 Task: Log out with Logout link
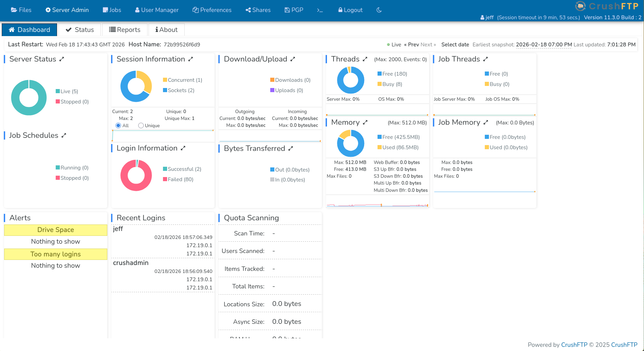pos(350,10)
